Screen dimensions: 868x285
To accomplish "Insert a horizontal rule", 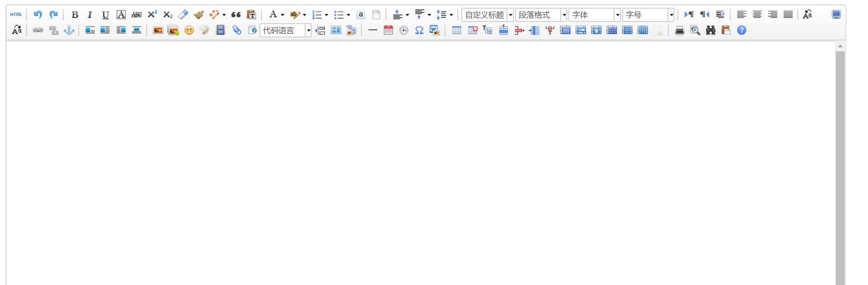I will 373,30.
